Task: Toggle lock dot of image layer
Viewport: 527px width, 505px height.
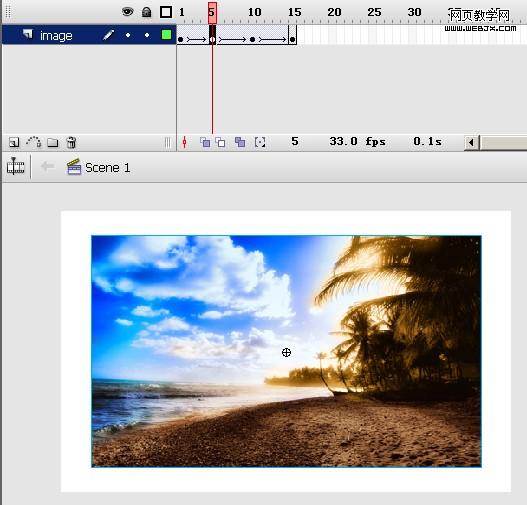Action: [x=147, y=35]
